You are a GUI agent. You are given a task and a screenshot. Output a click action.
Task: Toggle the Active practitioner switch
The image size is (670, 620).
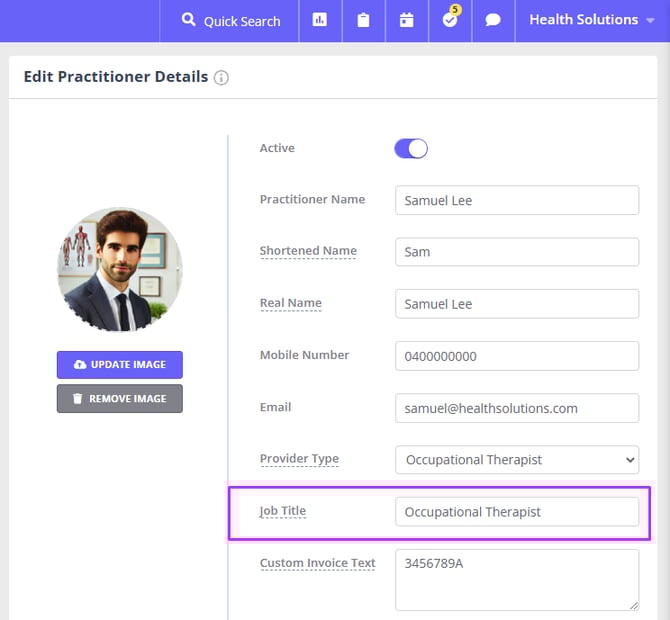click(x=411, y=149)
